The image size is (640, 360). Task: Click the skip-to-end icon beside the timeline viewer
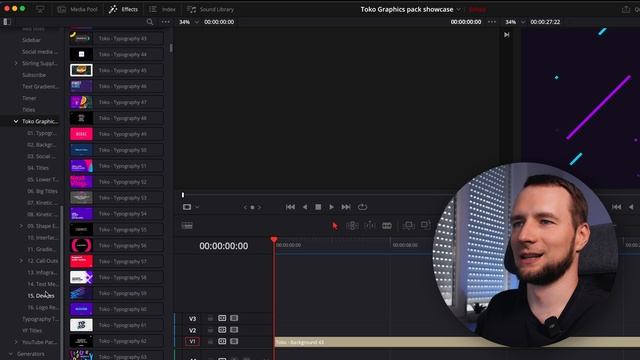click(x=507, y=35)
